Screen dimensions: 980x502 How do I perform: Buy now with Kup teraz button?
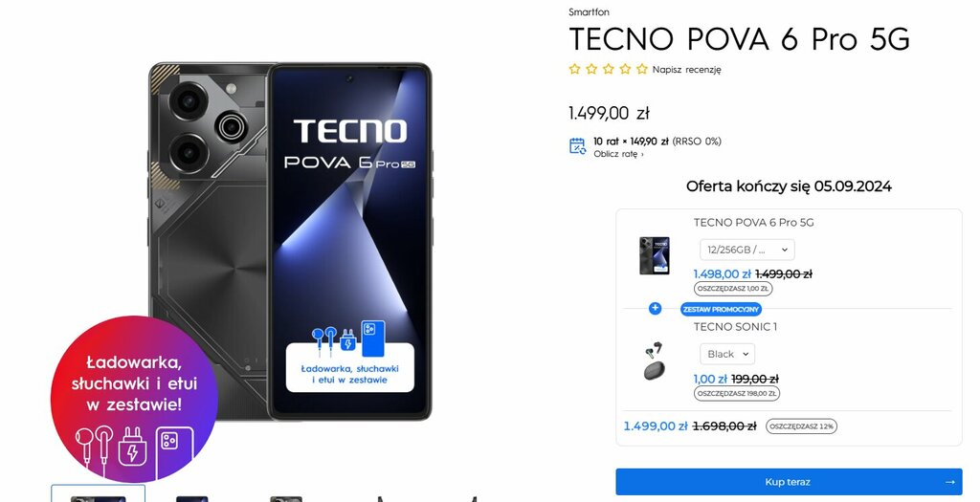pyautogui.click(x=789, y=482)
